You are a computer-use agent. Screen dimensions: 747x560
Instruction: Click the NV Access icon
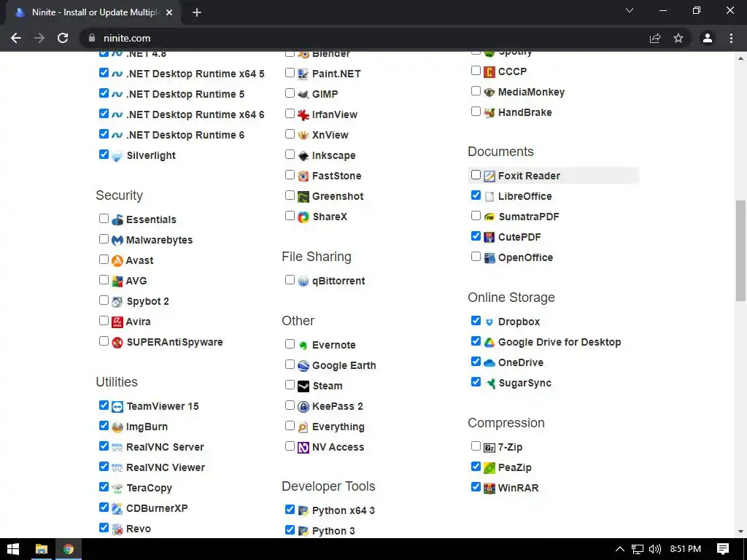click(x=303, y=448)
